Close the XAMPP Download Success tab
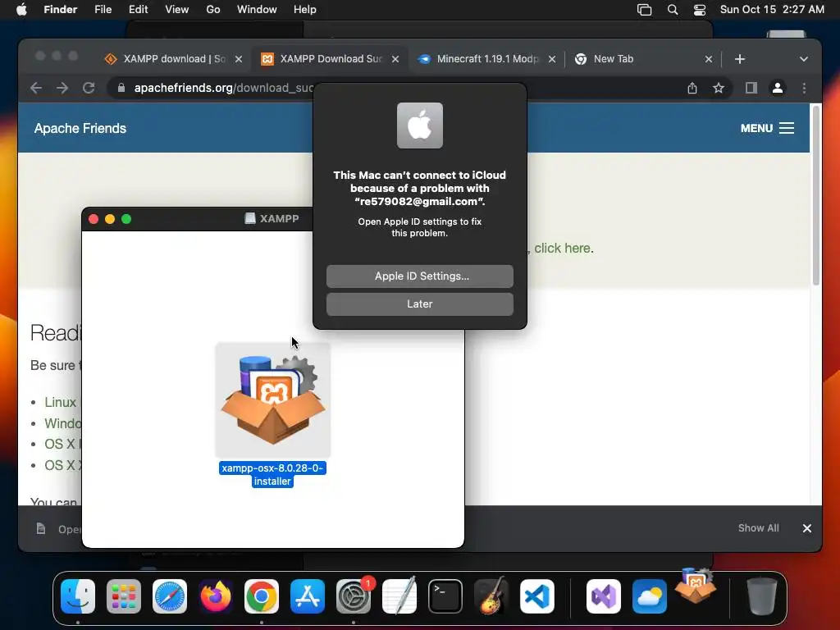This screenshot has width=840, height=630. pyautogui.click(x=395, y=59)
